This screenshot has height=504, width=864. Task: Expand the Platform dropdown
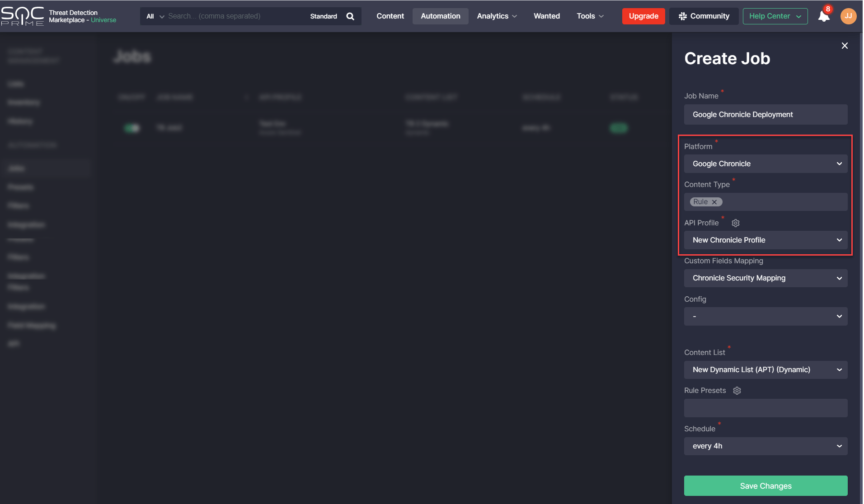(765, 164)
